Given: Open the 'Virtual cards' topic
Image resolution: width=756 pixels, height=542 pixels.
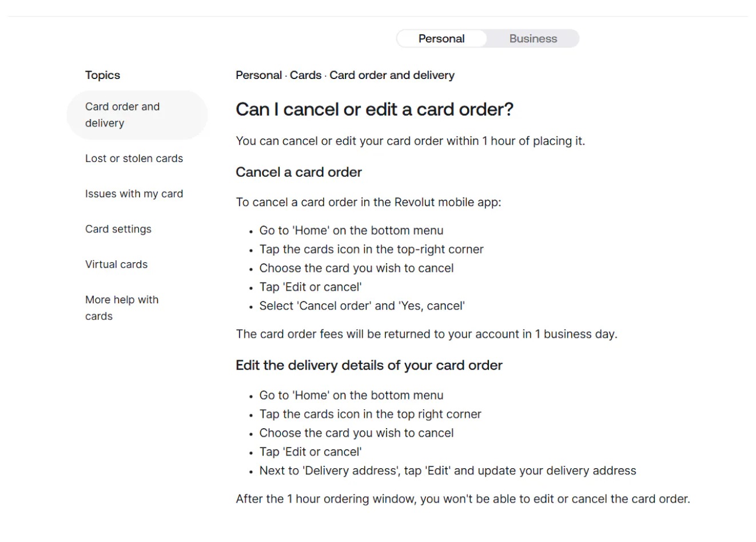Looking at the screenshot, I should (x=116, y=264).
